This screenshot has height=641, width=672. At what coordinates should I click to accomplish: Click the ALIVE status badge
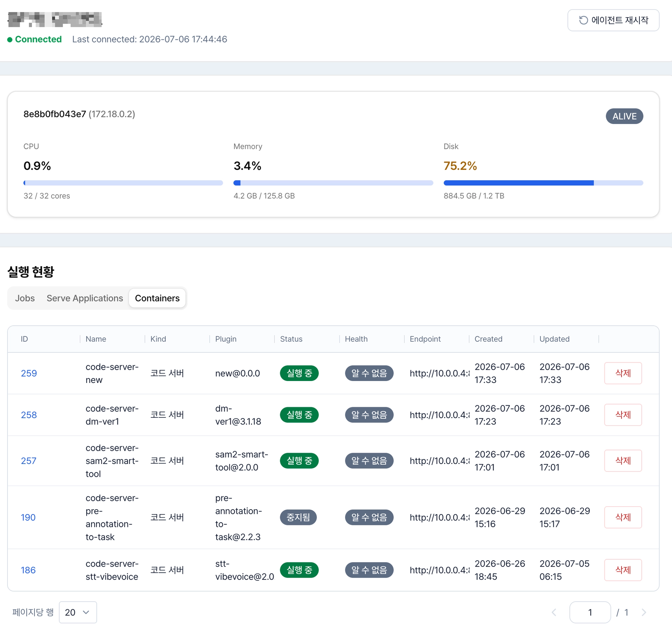624,116
